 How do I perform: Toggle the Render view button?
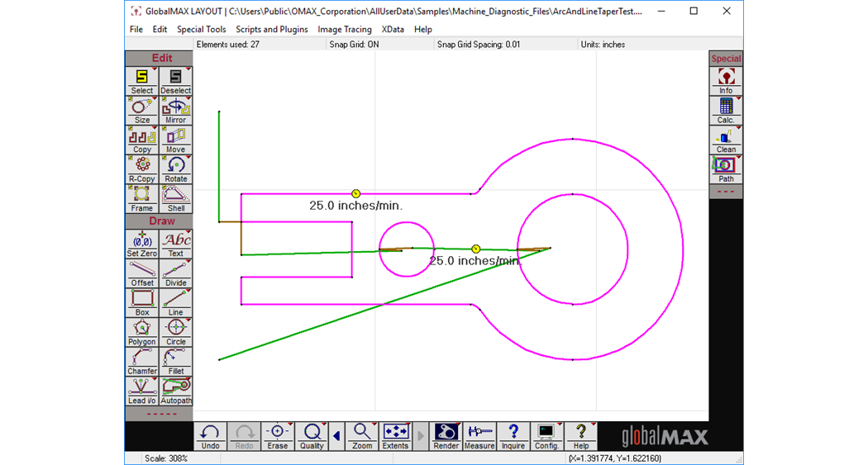446,435
